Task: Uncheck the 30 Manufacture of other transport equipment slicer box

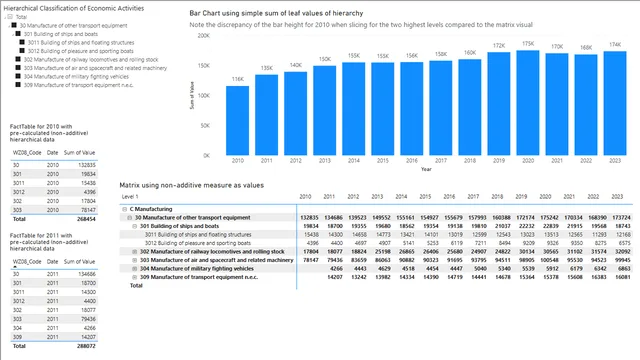Action: tap(14, 25)
